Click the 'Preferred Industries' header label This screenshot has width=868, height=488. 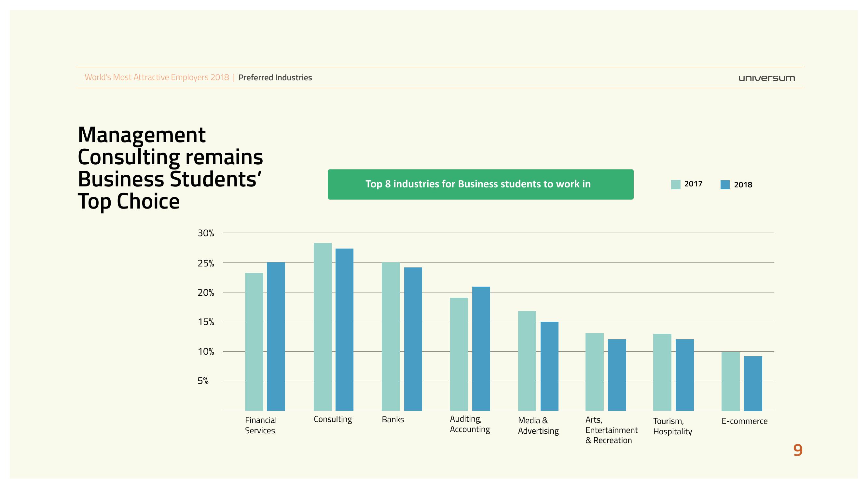point(275,78)
